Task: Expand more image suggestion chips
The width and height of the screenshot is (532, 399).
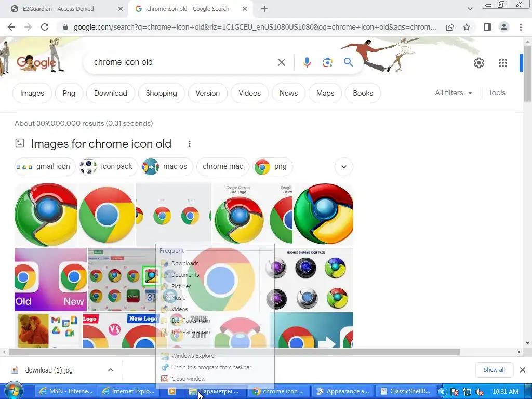Action: pos(344,167)
